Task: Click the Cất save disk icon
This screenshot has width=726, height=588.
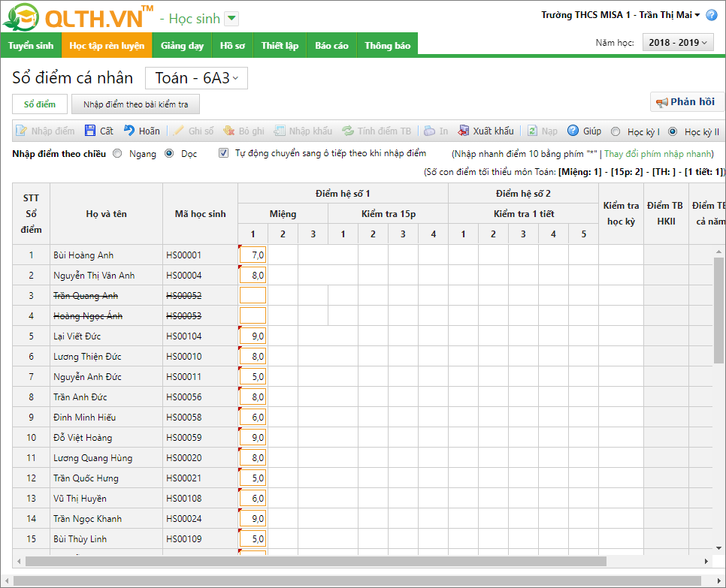Action: [90, 131]
